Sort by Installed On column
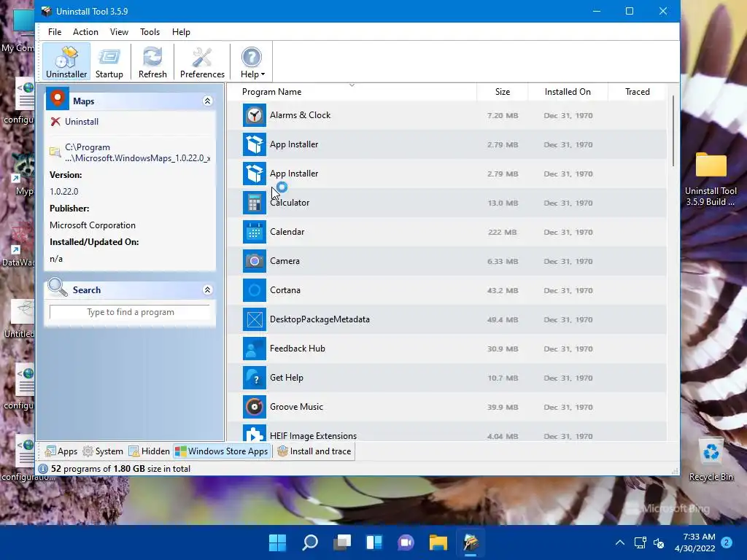The width and height of the screenshot is (747, 560). (568, 92)
